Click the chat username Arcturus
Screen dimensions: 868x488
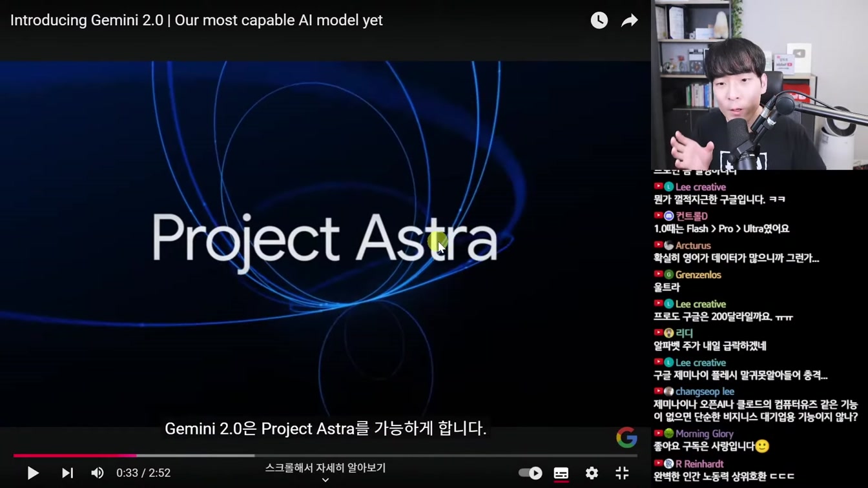click(x=693, y=245)
